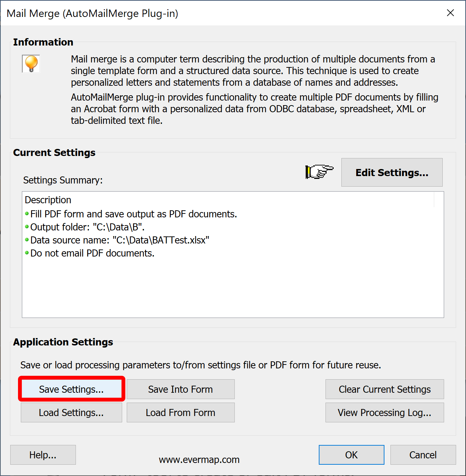
Task: Click the Description column header
Action: tap(48, 200)
